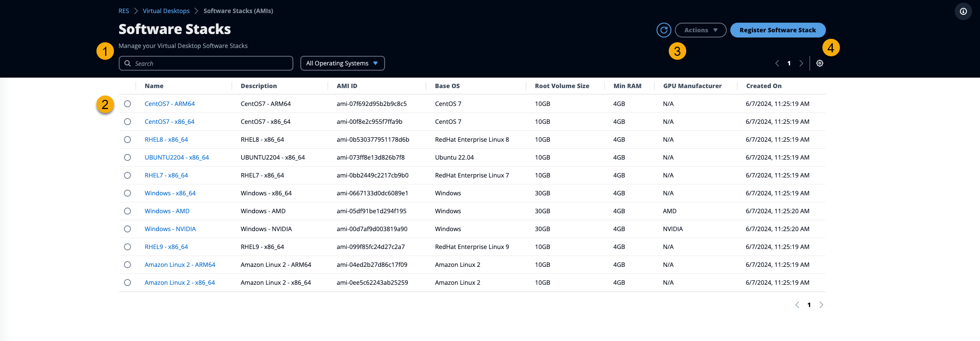The image size is (980, 341).
Task: Open the Actions dropdown menu
Action: tap(700, 30)
